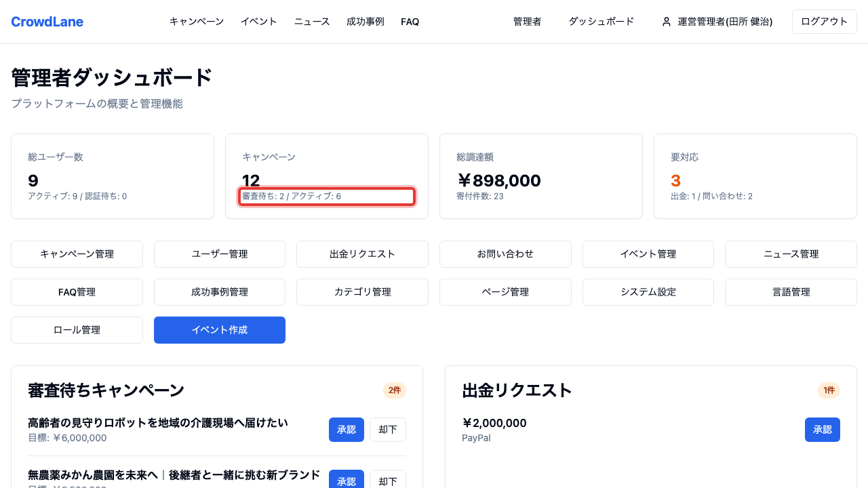Reject the 高齢者の見守りロボット campaign
This screenshot has height=488, width=868.
(x=388, y=430)
